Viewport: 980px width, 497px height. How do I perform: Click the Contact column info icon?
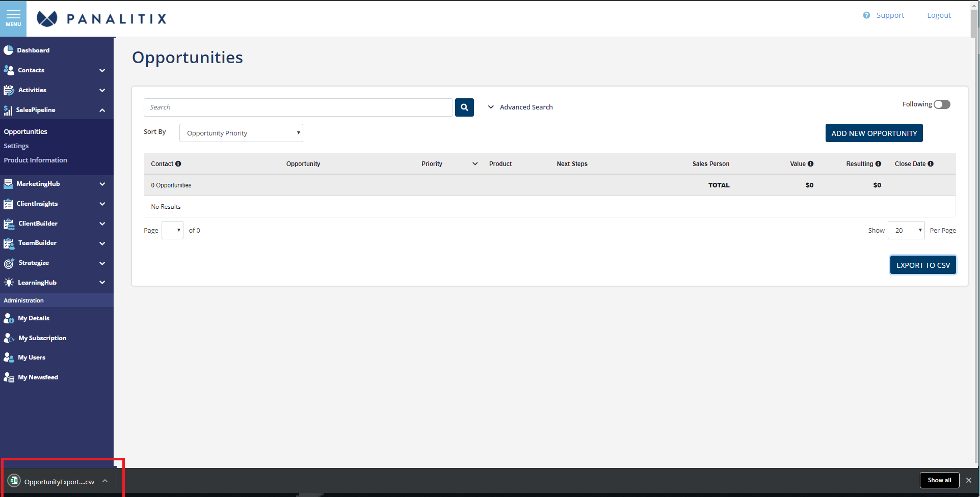click(x=178, y=164)
